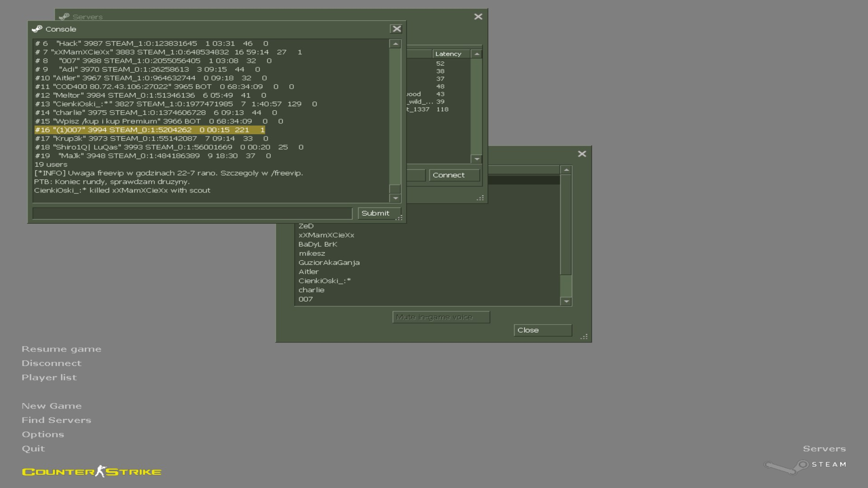Image resolution: width=868 pixels, height=488 pixels.
Task: Click the Close button in player dialog
Action: click(542, 330)
